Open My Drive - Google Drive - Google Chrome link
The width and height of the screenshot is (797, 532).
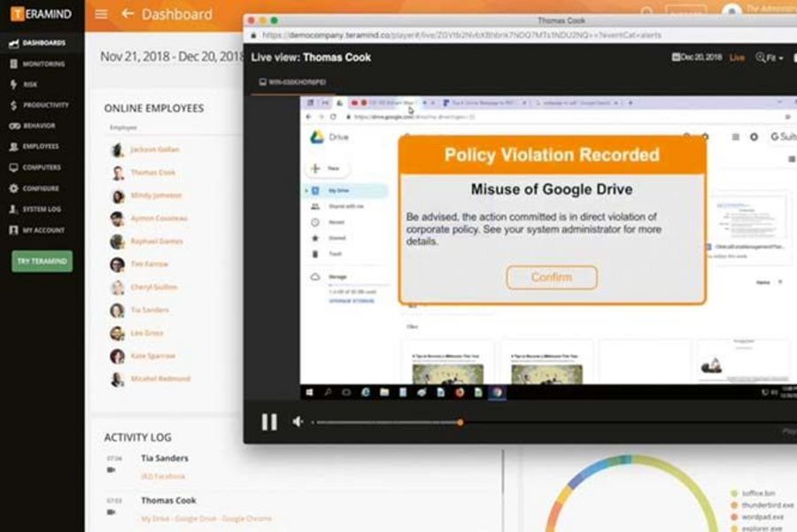[x=206, y=519]
